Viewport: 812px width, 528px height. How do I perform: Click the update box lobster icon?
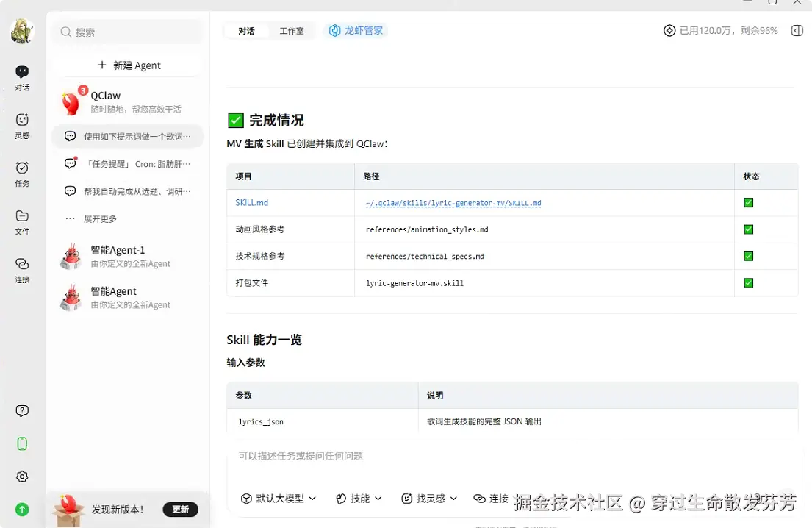point(68,510)
